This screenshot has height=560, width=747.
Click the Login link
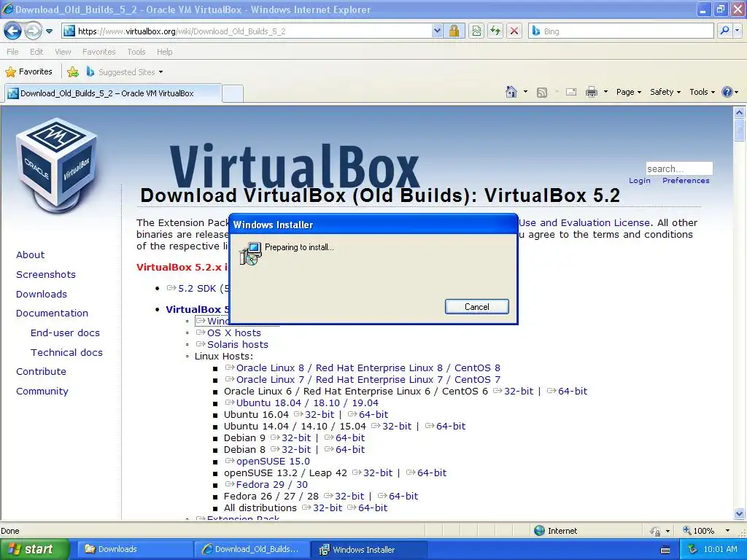[639, 181]
